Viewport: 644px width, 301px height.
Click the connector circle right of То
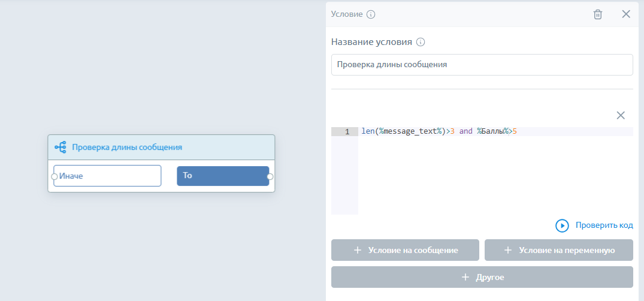point(270,176)
